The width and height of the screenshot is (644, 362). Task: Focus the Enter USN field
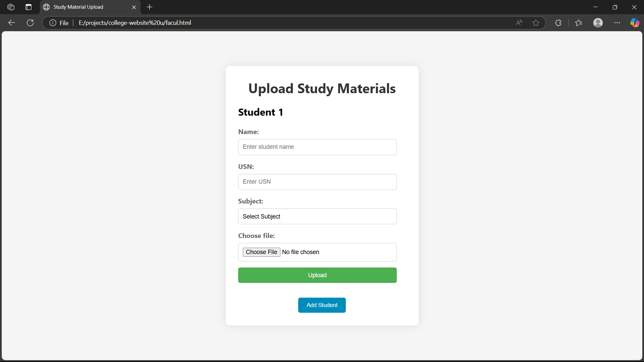317,182
